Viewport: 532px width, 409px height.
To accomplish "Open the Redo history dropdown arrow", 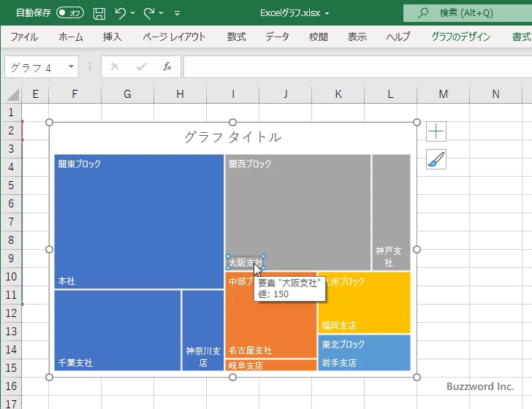I will pyautogui.click(x=161, y=13).
